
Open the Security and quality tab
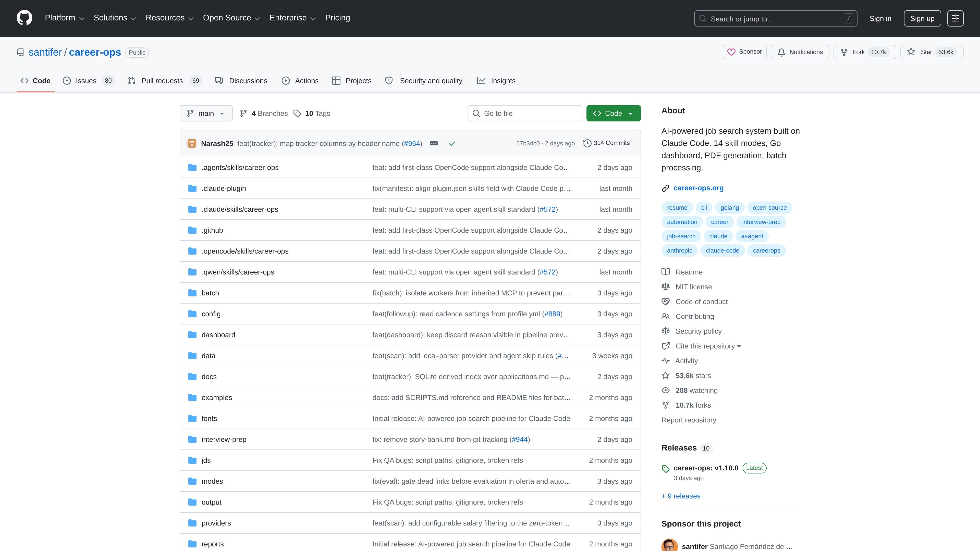pos(424,81)
